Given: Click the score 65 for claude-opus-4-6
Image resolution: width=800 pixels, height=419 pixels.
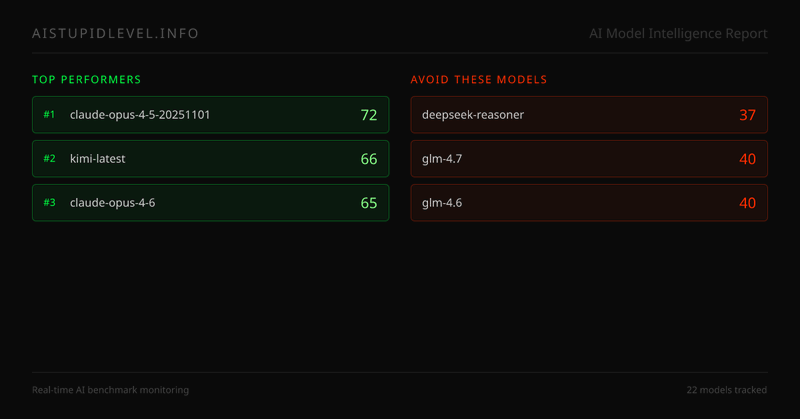Looking at the screenshot, I should click(x=368, y=203).
